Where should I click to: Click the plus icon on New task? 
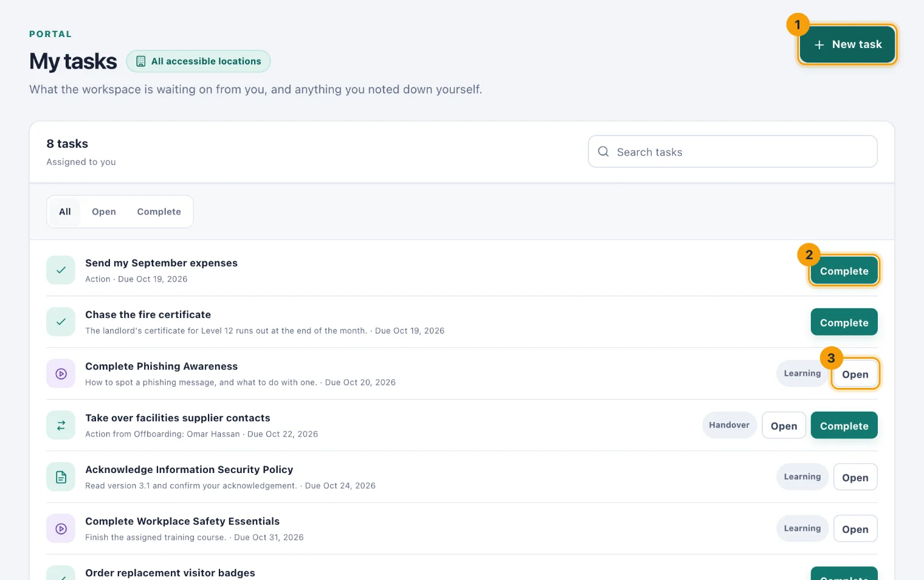tap(819, 44)
